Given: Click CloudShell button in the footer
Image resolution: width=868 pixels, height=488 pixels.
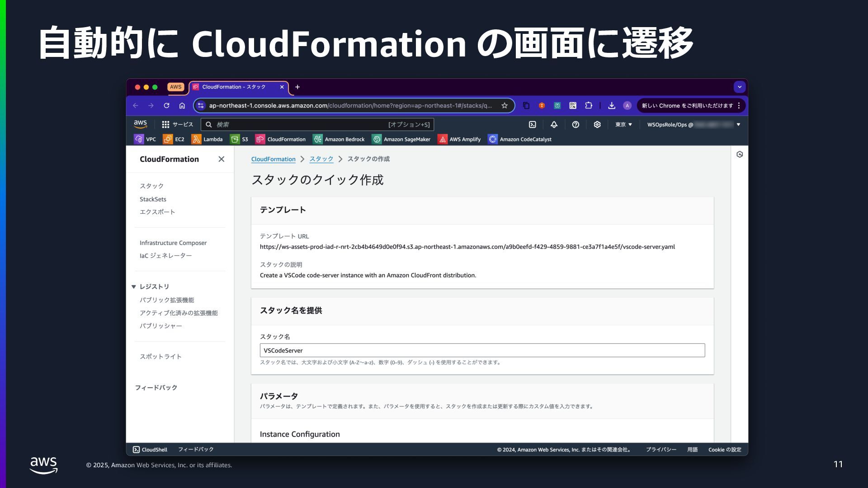Looking at the screenshot, I should click(150, 450).
